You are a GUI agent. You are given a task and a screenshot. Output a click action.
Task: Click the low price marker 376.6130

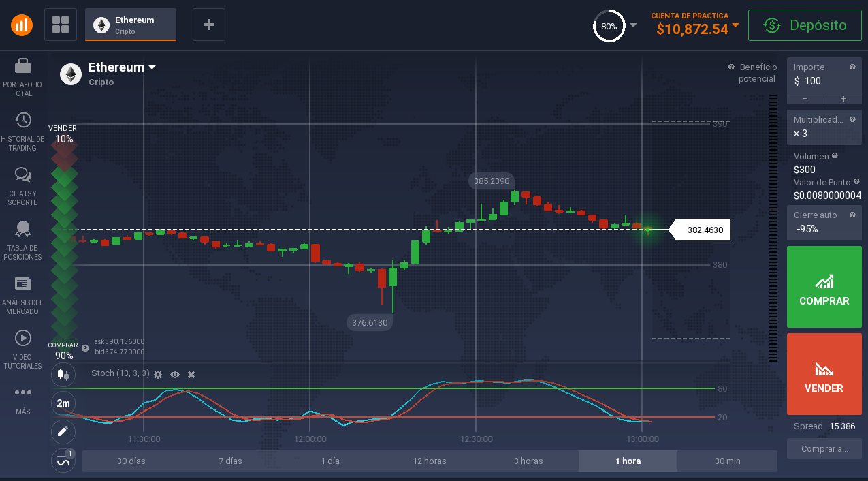(370, 322)
